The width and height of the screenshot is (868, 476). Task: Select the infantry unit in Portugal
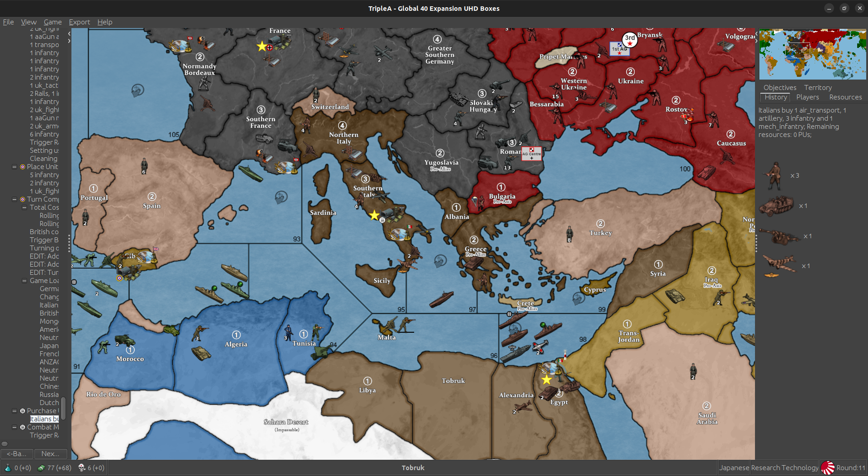coord(85,217)
